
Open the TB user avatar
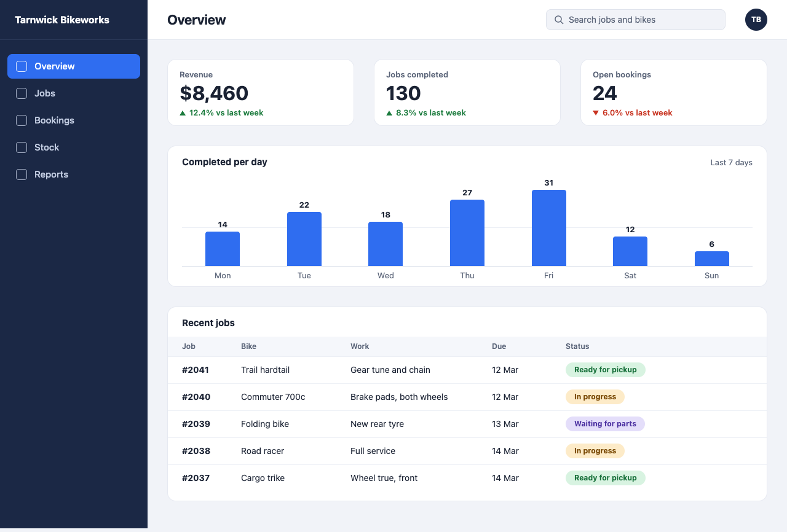click(x=756, y=20)
